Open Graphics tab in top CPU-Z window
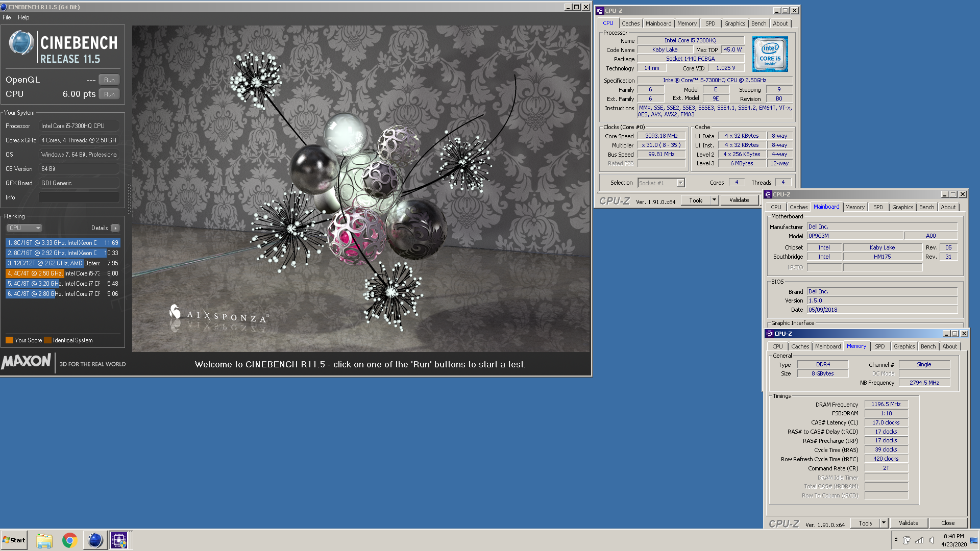 click(x=734, y=23)
